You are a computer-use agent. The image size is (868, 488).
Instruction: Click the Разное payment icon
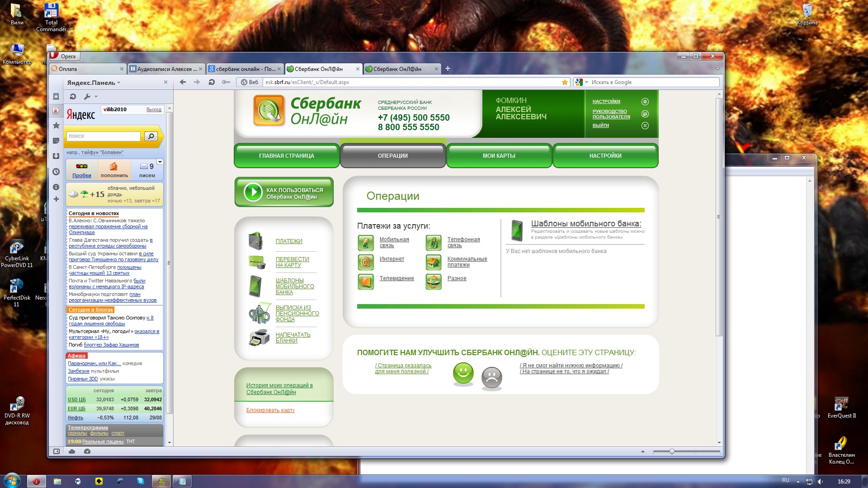click(x=434, y=282)
